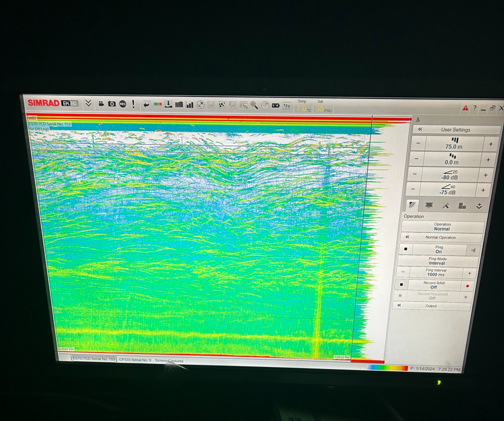
Task: Start Record RAW with red dot
Action: coord(467,285)
